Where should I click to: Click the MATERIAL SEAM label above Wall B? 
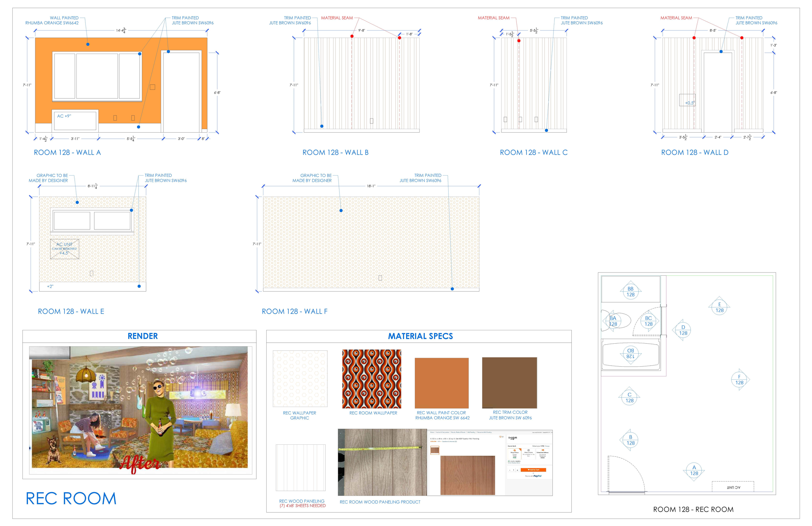click(x=337, y=18)
